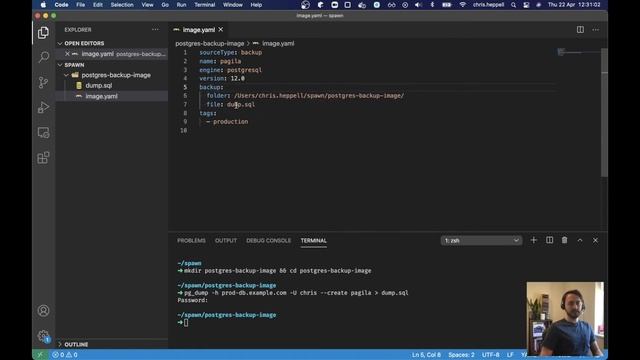
Task: Open Bluetooth status in menu bar
Action: (433, 5)
